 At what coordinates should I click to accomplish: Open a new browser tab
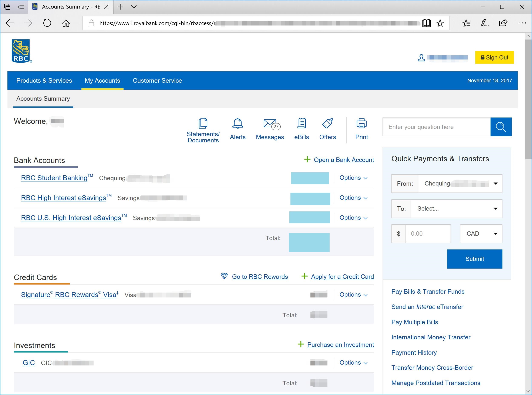120,7
